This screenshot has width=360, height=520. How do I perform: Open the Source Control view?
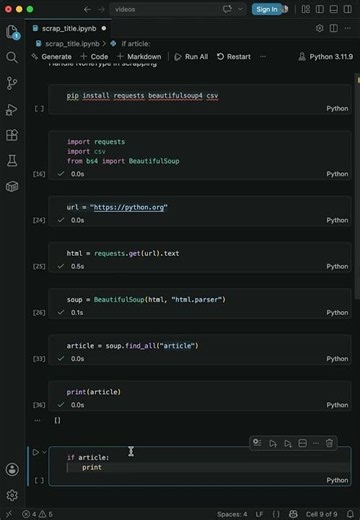pyautogui.click(x=12, y=83)
